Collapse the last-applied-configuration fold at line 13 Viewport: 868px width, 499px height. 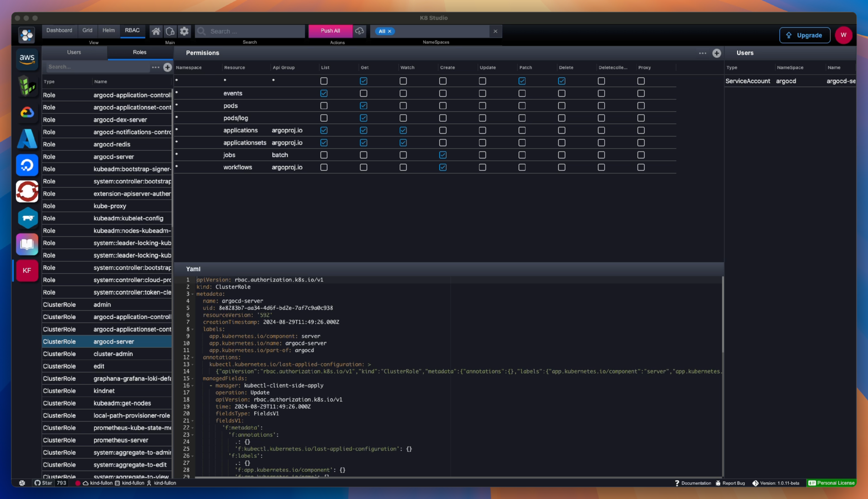pyautogui.click(x=193, y=365)
